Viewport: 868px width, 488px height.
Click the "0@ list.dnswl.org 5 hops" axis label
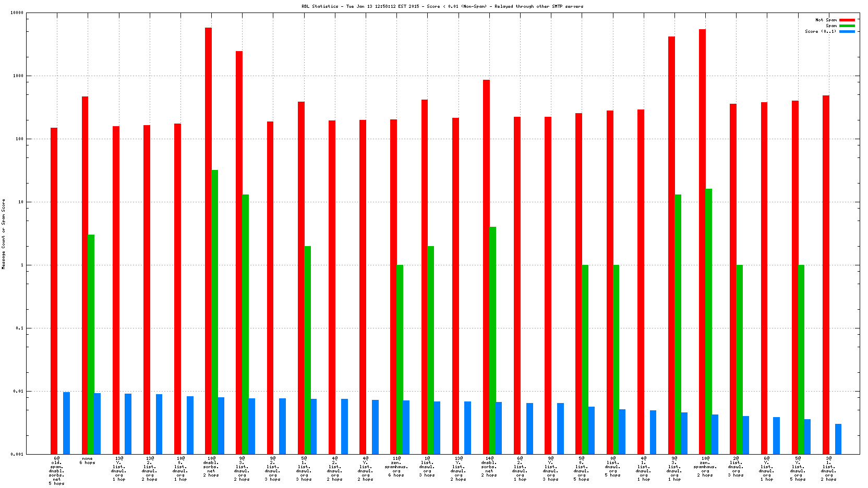[x=612, y=467]
